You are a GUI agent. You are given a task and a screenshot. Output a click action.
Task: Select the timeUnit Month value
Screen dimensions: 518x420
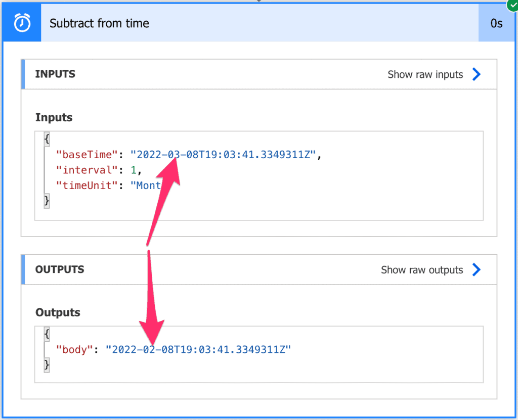(x=147, y=185)
